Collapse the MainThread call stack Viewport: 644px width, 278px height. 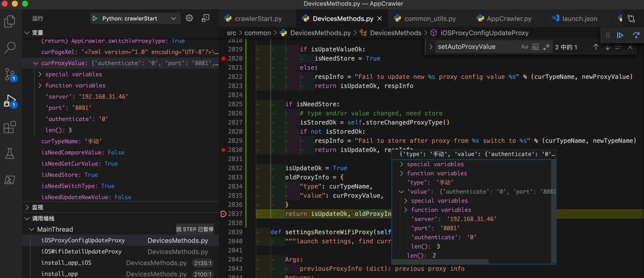click(31, 229)
